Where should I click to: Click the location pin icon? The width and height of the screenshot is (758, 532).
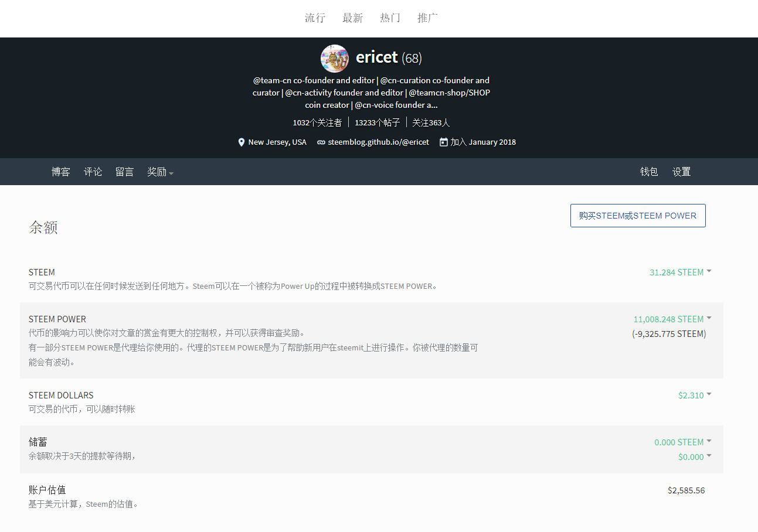(242, 142)
